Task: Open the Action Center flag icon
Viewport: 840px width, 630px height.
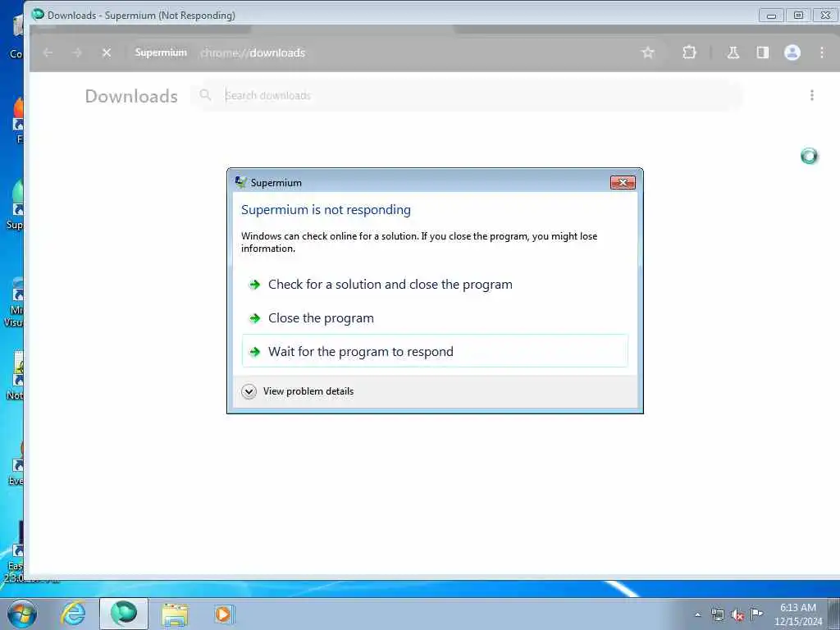Action: pyautogui.click(x=757, y=614)
